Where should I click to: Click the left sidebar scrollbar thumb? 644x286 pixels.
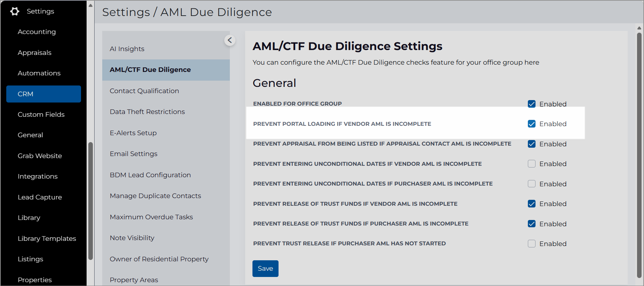click(90, 201)
